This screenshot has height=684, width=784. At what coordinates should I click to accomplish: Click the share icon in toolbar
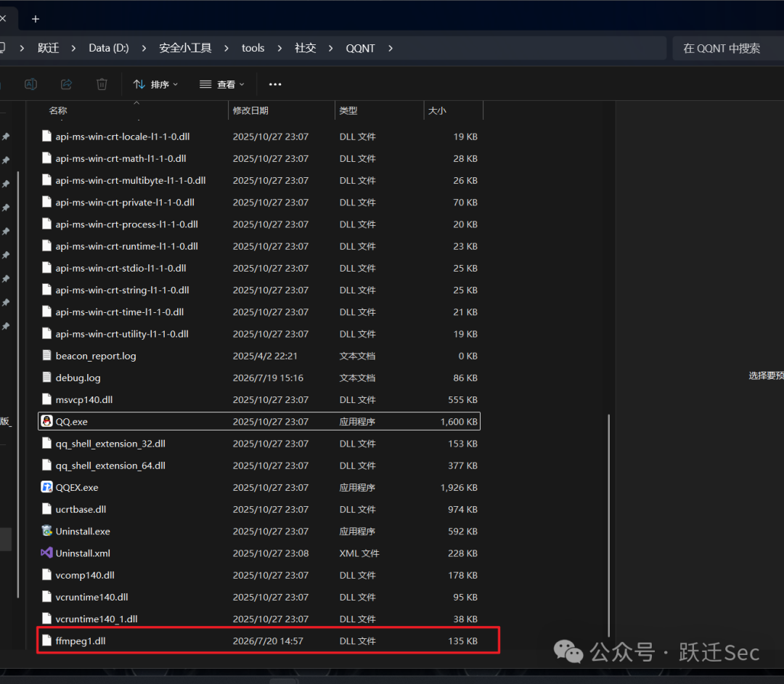(66, 84)
